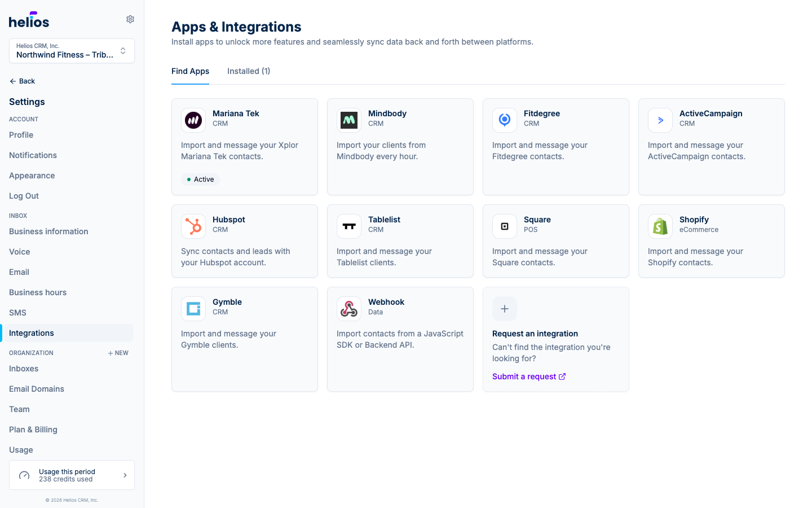Viewport: 812px width, 508px height.
Task: Open Team settings
Action: pos(19,409)
